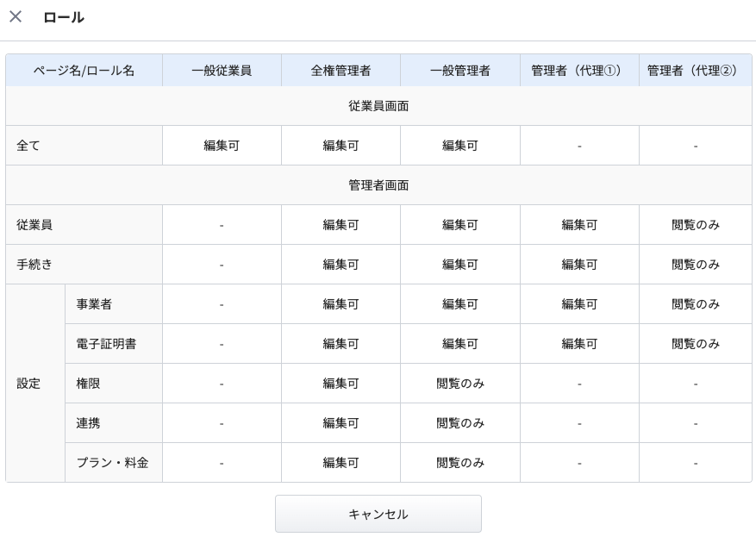This screenshot has height=537, width=756.
Task: Select the 全権管理者 column header
Action: pyautogui.click(x=341, y=71)
